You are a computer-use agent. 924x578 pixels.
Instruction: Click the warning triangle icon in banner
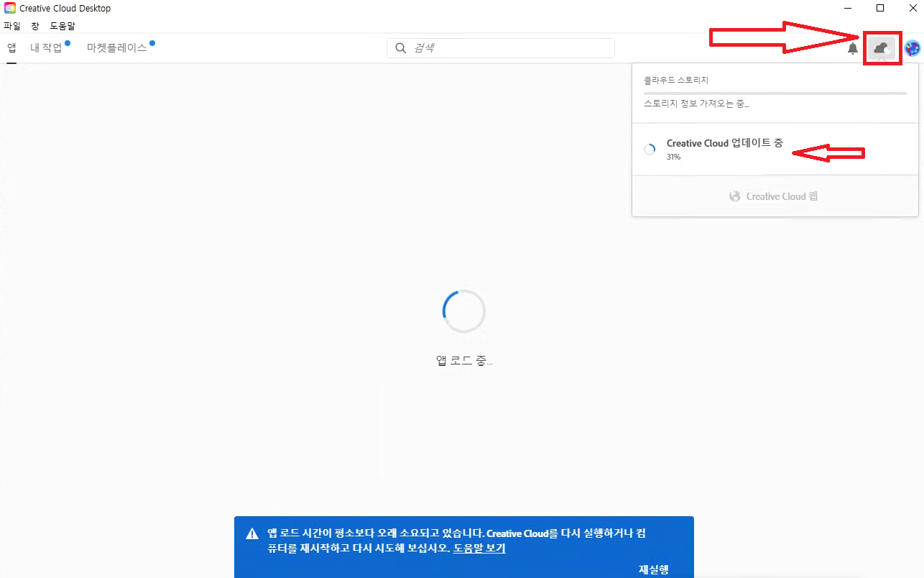tap(252, 534)
